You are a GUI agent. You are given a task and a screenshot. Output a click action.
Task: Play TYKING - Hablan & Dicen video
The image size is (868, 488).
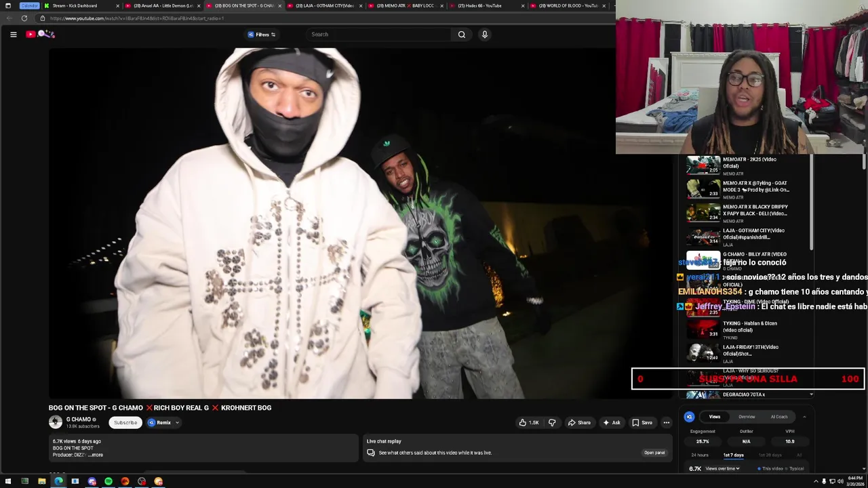[x=748, y=330]
